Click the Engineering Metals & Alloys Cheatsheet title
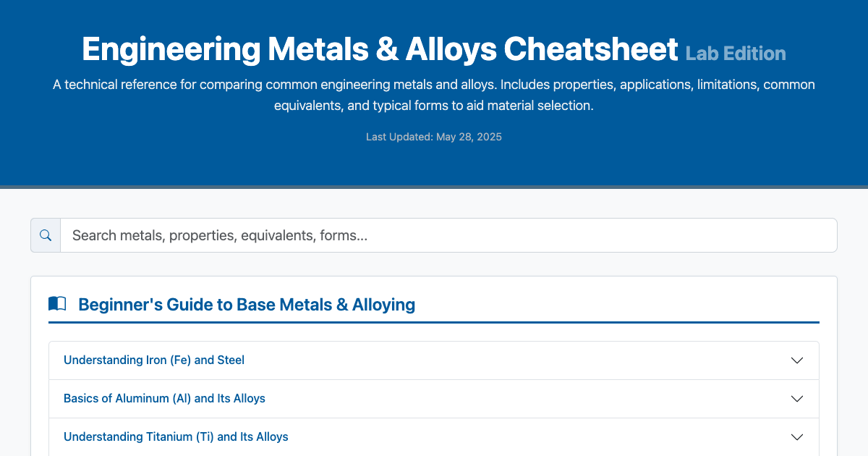This screenshot has height=456, width=868. [380, 50]
